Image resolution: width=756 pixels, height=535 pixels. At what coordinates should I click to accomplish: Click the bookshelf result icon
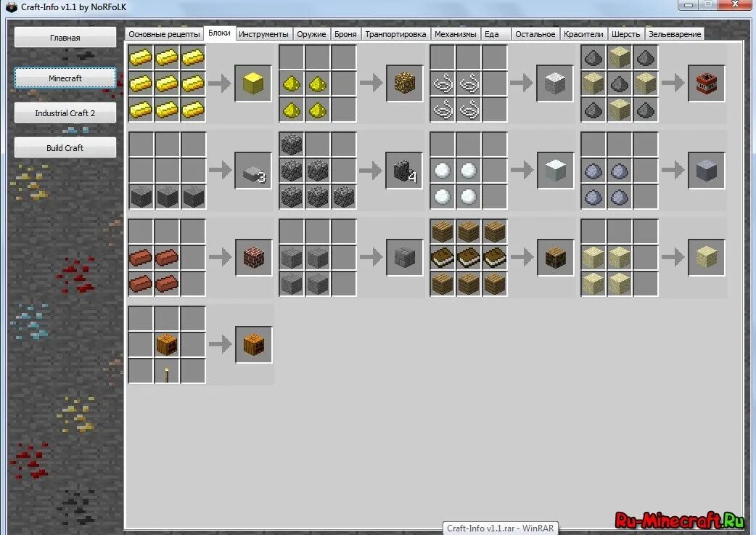pyautogui.click(x=556, y=258)
